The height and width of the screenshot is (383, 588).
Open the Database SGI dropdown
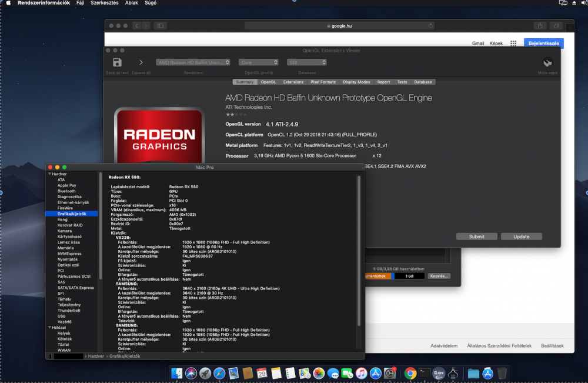tap(307, 62)
